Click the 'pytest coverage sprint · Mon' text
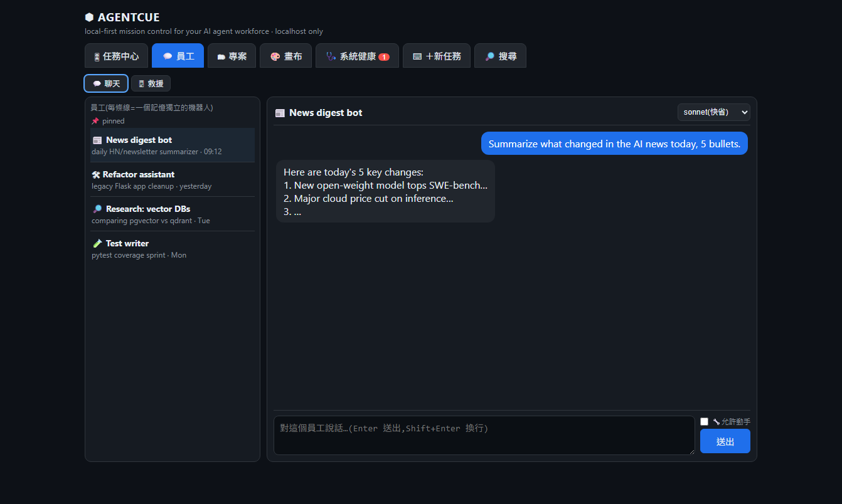The image size is (842, 504). click(x=139, y=255)
